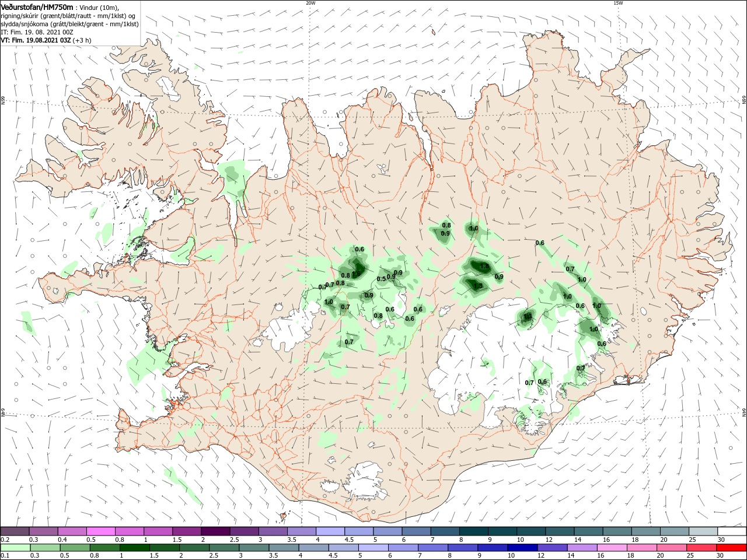Screen dimensions: 747x560
Task: Select the slate blue 6 swatch in the upper legend row
Action: [416, 531]
